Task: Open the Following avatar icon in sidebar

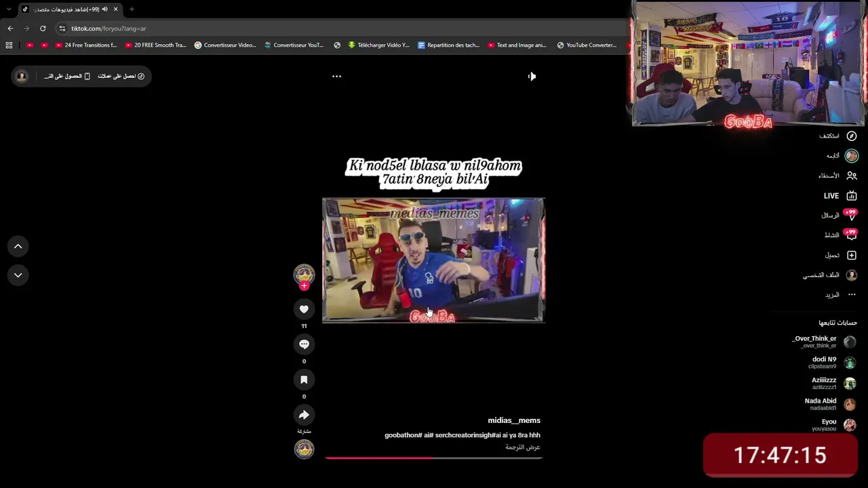Action: 852,156
